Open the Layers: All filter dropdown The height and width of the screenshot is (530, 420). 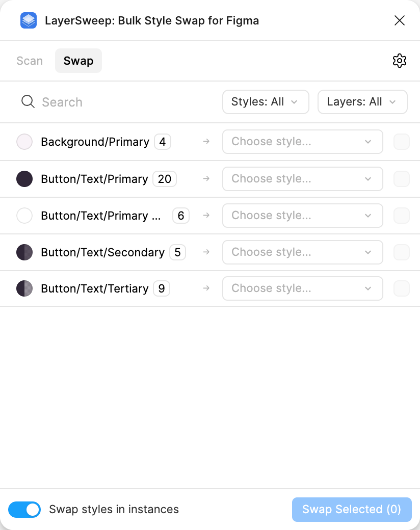click(x=362, y=102)
